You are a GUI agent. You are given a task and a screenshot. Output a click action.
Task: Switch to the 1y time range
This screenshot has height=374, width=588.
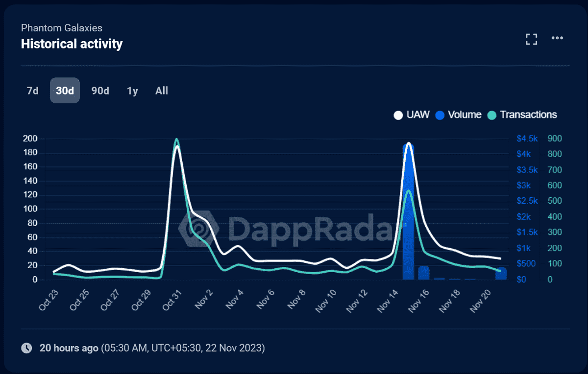click(132, 91)
